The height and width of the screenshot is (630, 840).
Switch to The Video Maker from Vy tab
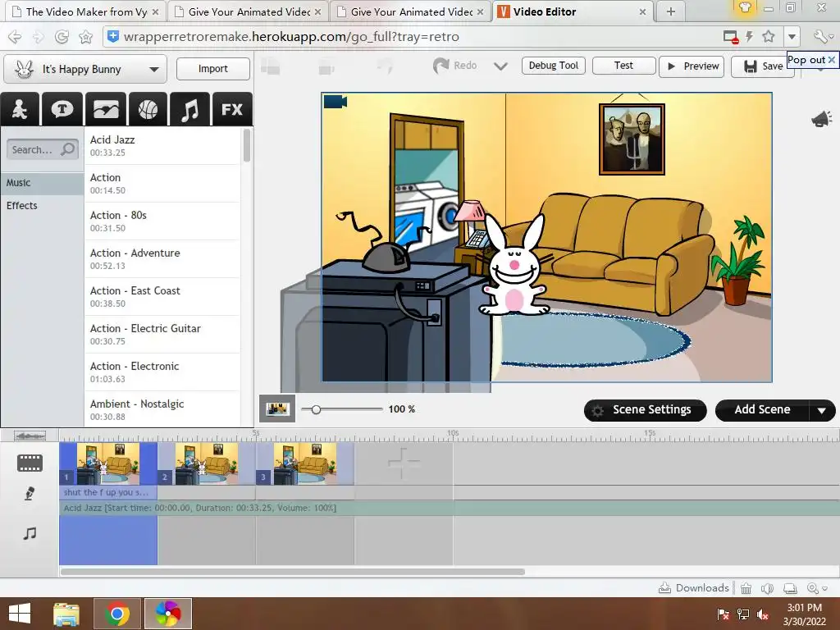tap(85, 11)
